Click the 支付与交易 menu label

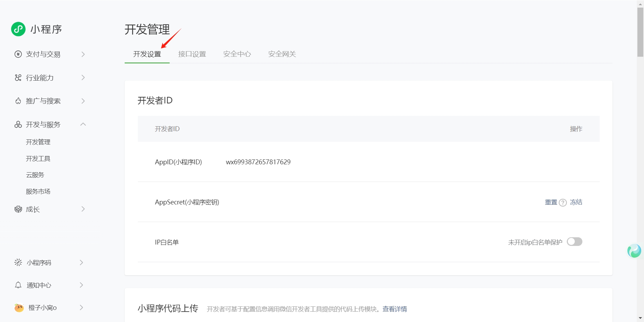coord(43,54)
